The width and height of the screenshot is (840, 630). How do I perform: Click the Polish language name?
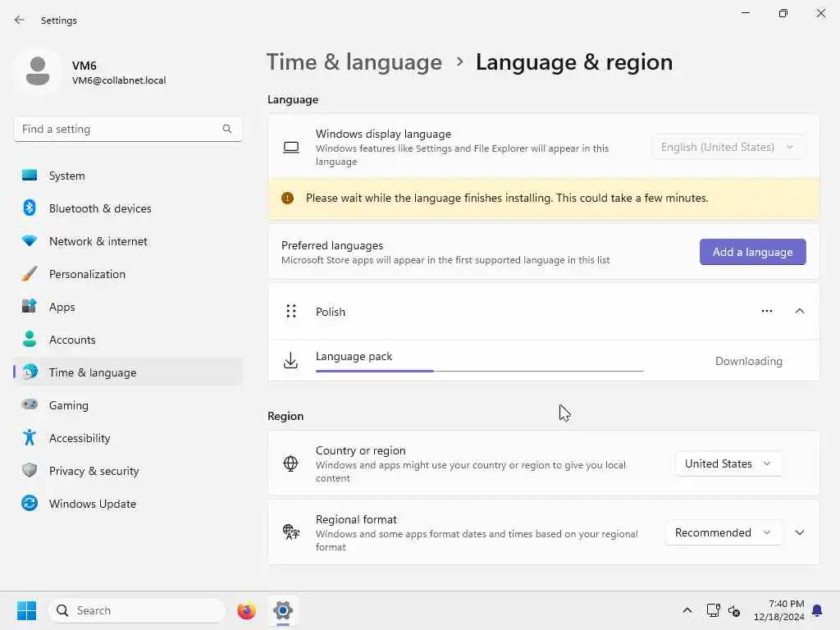tap(331, 312)
